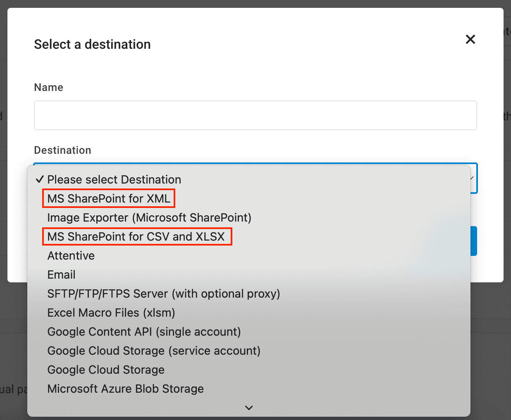Image resolution: width=511 pixels, height=420 pixels.
Task: Select SFTP/FTP/FTPS Server with optional proxy
Action: coord(164,294)
